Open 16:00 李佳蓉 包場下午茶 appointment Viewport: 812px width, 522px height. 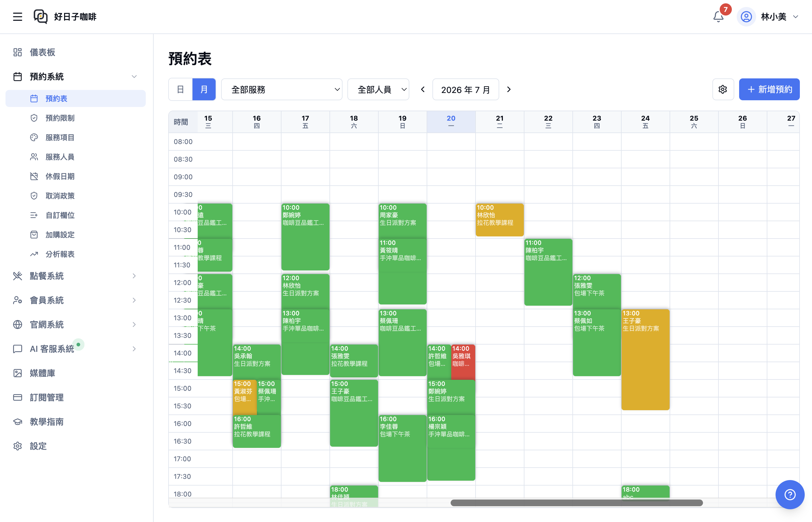point(402,448)
